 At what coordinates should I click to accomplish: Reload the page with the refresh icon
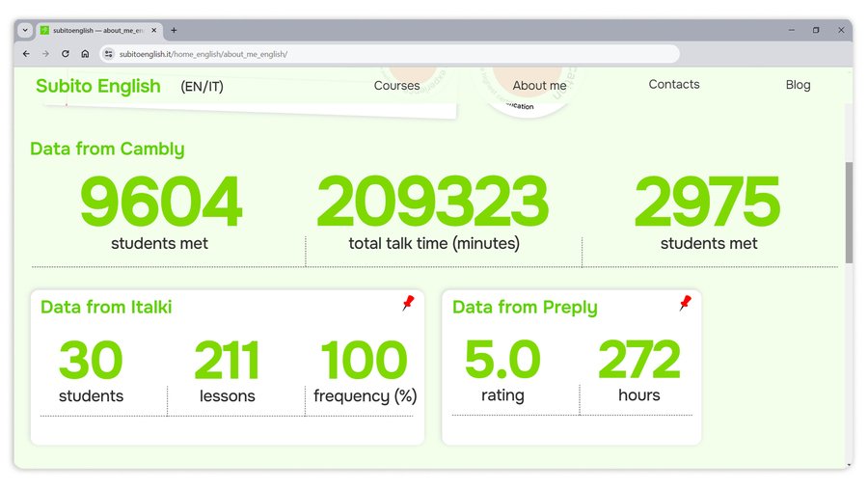pyautogui.click(x=66, y=54)
